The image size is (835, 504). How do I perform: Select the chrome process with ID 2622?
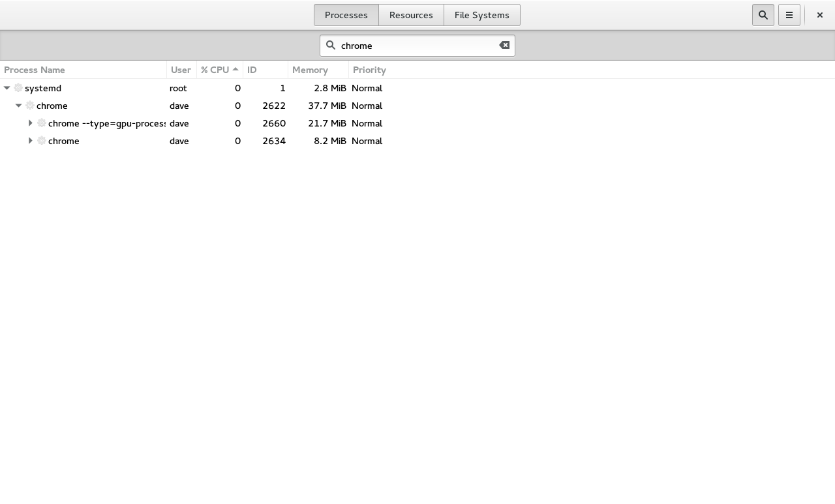click(417, 105)
